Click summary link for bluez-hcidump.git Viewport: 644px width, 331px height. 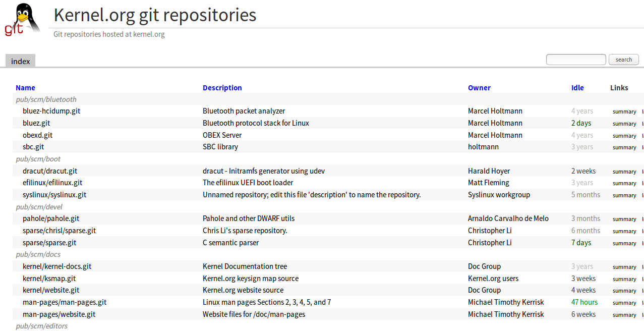[x=624, y=112]
